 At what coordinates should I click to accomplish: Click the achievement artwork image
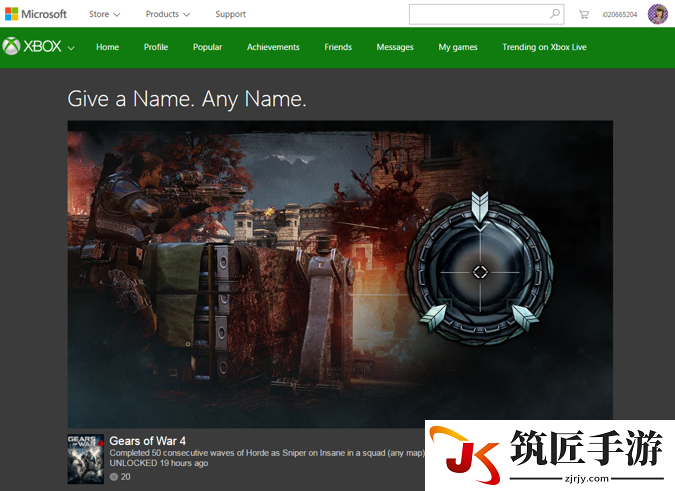tap(340, 274)
